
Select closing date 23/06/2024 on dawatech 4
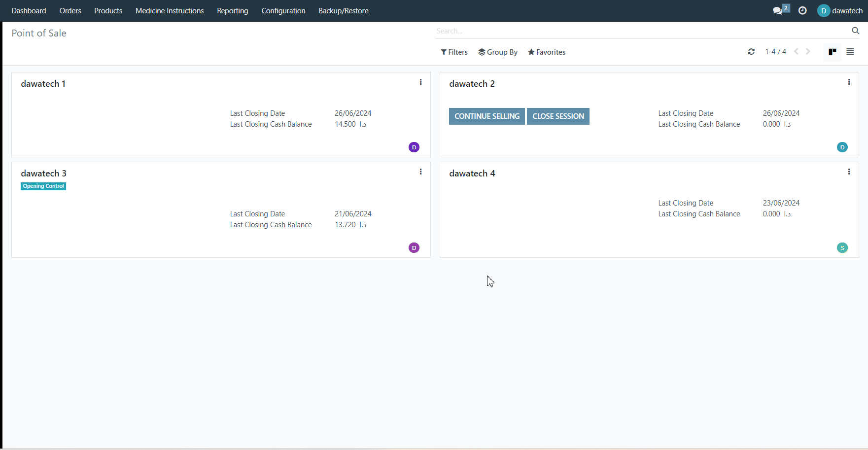[x=781, y=203]
